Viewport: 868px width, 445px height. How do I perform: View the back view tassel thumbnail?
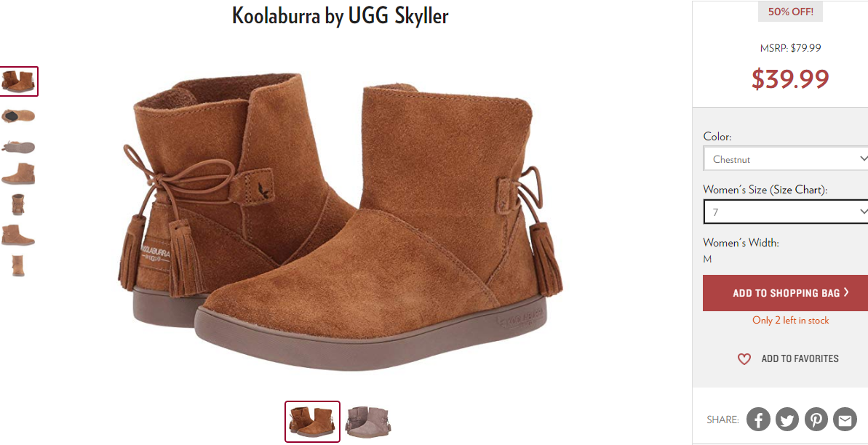[18, 204]
